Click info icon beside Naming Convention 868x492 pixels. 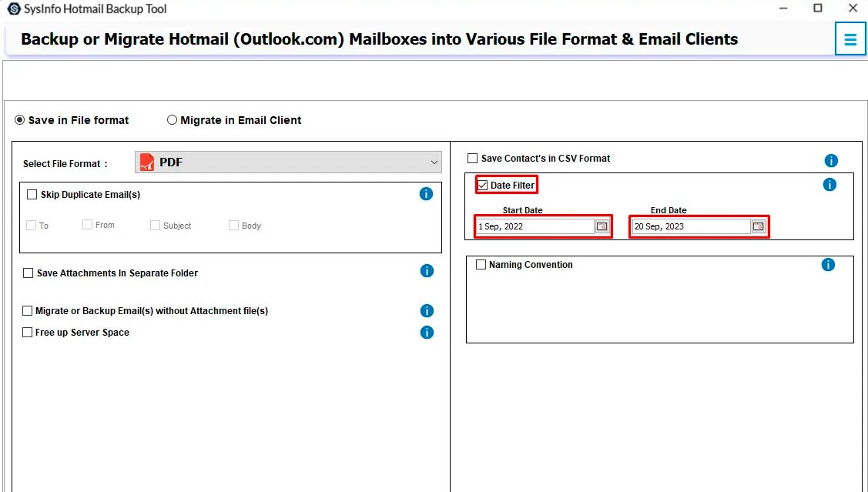(828, 265)
